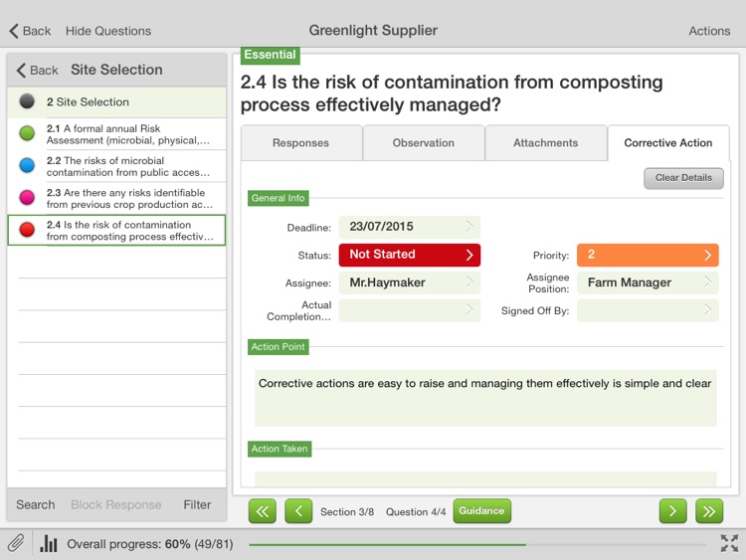Click the Action Point section label
The width and height of the screenshot is (746, 560).
pyautogui.click(x=279, y=347)
